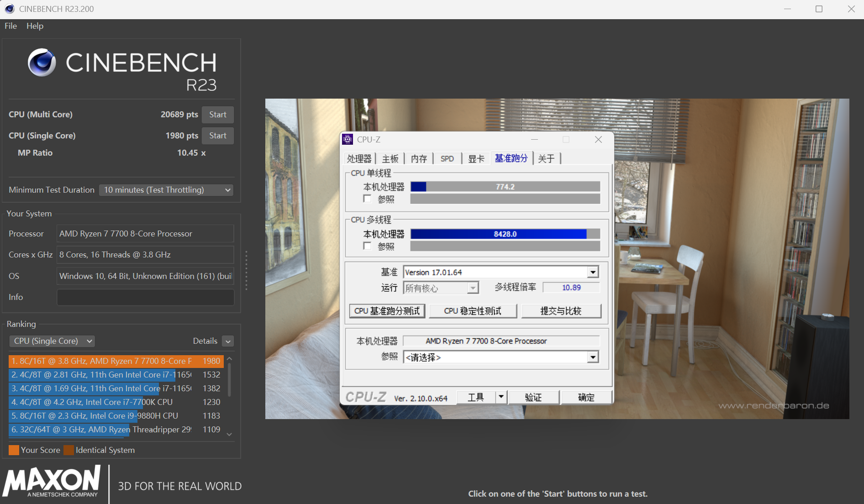Open the File menu

point(11,26)
